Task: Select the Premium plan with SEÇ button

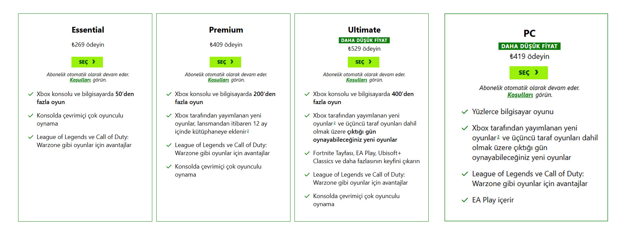Action: coord(225,62)
